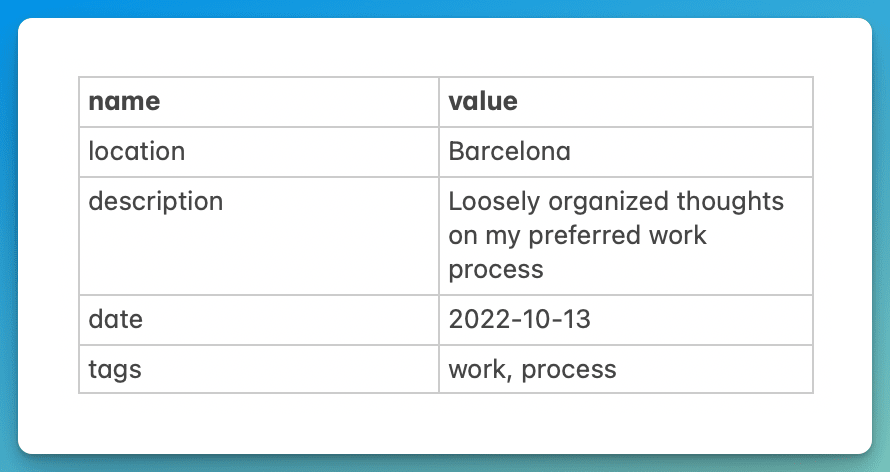
Task: Click the 'location' row label
Action: pos(137,151)
